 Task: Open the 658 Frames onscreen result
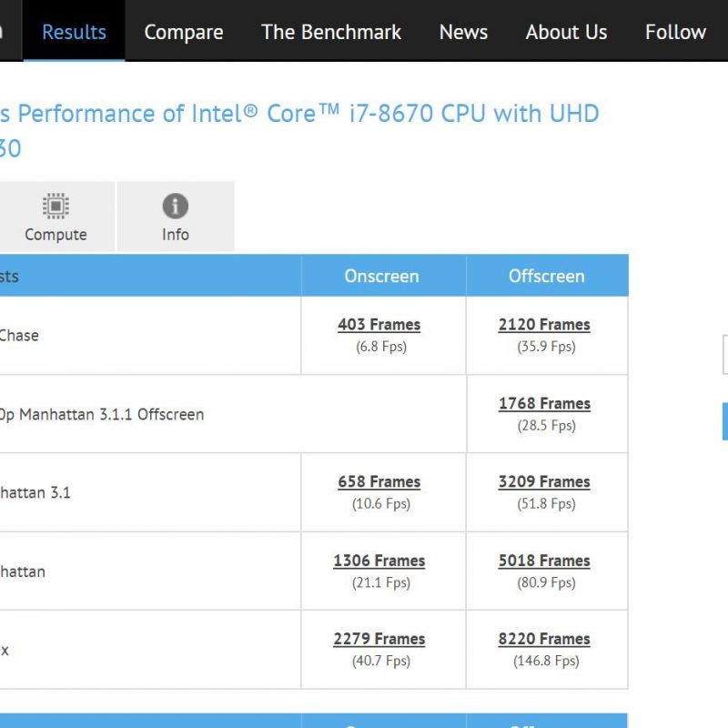coord(379,482)
